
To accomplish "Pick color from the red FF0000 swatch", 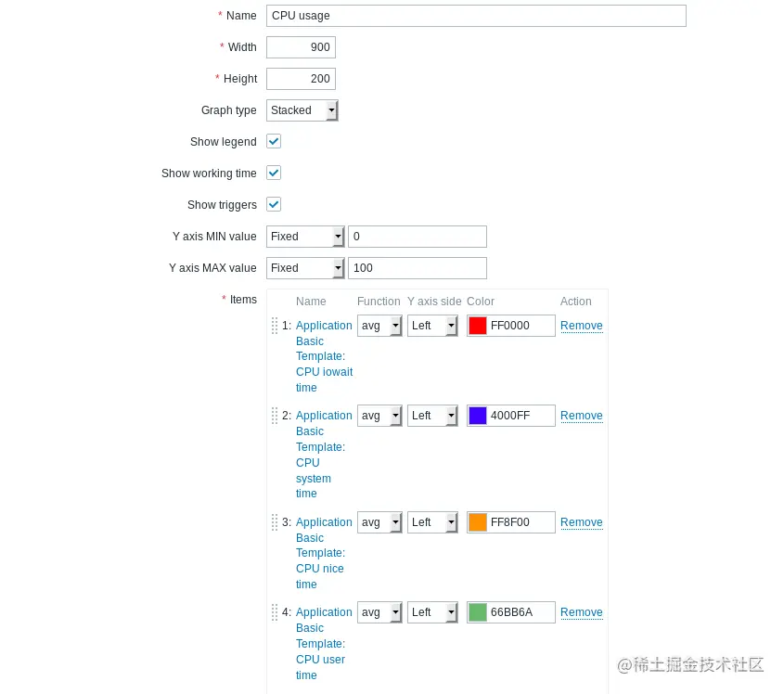I will tap(478, 326).
